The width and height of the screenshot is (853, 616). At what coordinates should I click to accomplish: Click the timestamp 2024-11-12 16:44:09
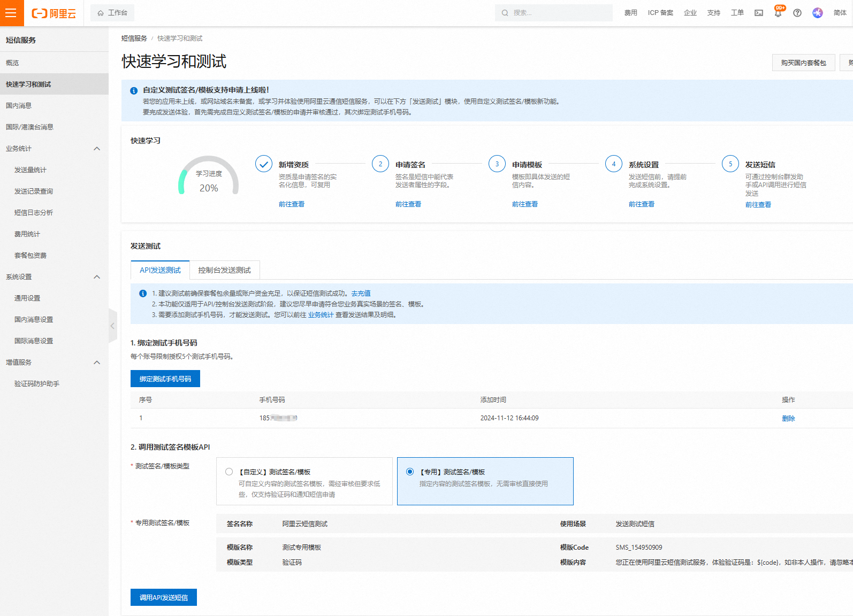click(509, 418)
